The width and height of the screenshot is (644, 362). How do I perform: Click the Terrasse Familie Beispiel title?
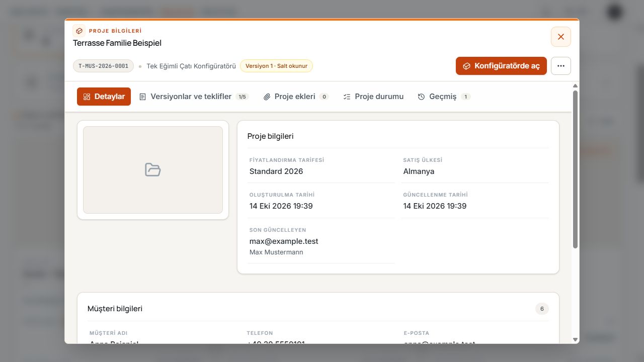(117, 43)
